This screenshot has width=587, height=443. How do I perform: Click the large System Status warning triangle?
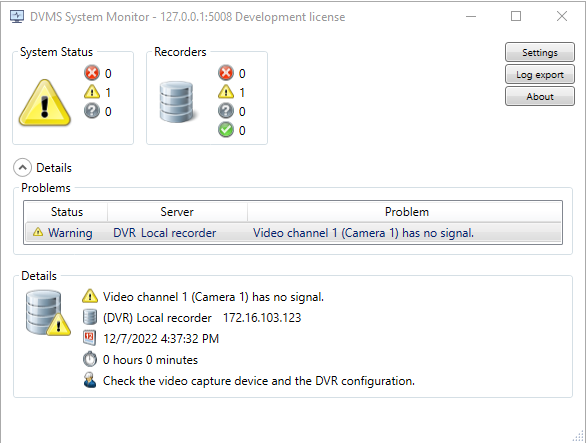coord(45,102)
